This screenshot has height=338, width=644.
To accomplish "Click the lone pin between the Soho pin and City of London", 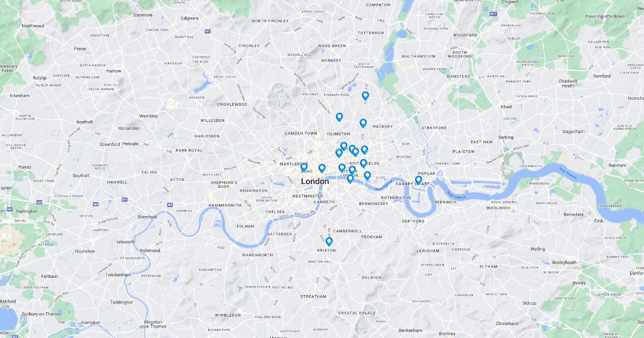I will [x=322, y=168].
